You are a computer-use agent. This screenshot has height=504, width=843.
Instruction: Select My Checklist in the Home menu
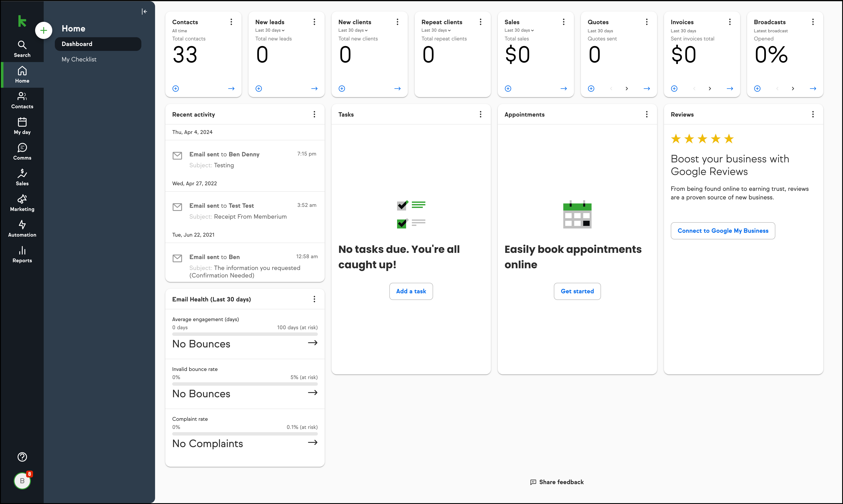[79, 59]
